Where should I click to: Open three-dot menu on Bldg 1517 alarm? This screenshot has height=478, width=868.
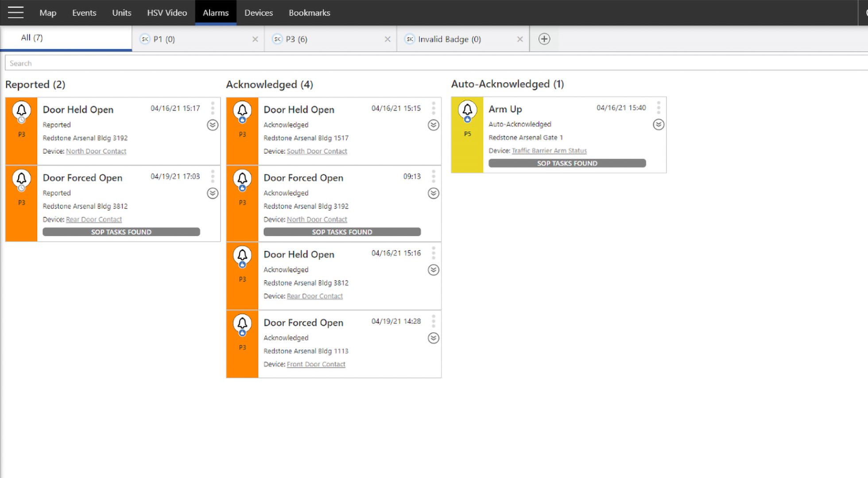click(434, 108)
